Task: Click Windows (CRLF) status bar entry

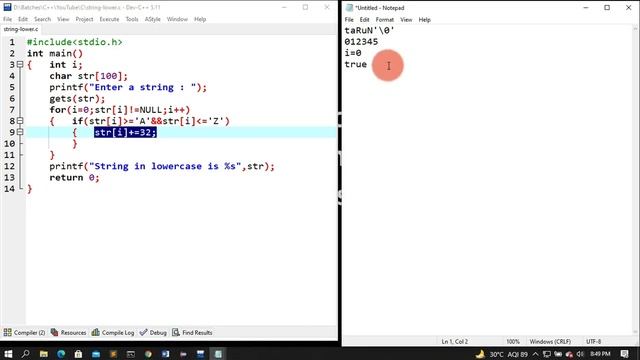Action: (x=550, y=342)
